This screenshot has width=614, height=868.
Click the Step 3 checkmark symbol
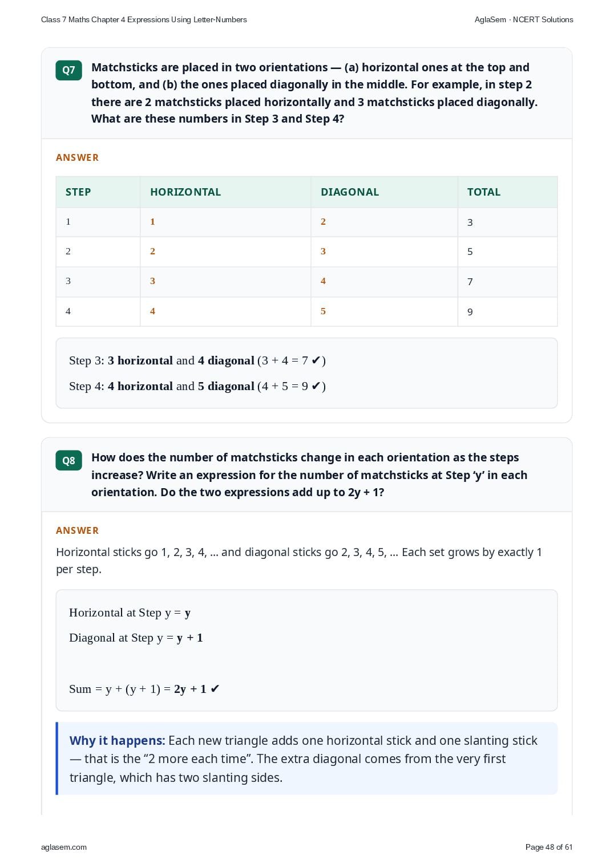click(316, 360)
